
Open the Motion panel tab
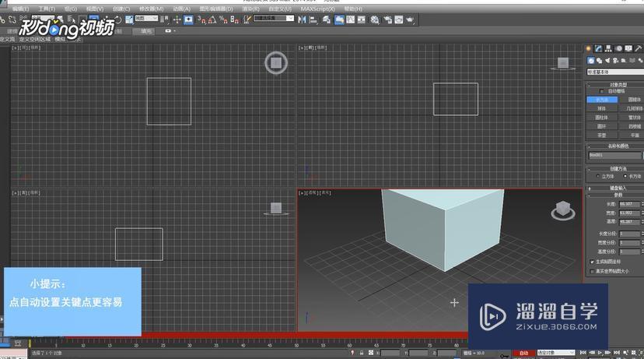(x=618, y=48)
